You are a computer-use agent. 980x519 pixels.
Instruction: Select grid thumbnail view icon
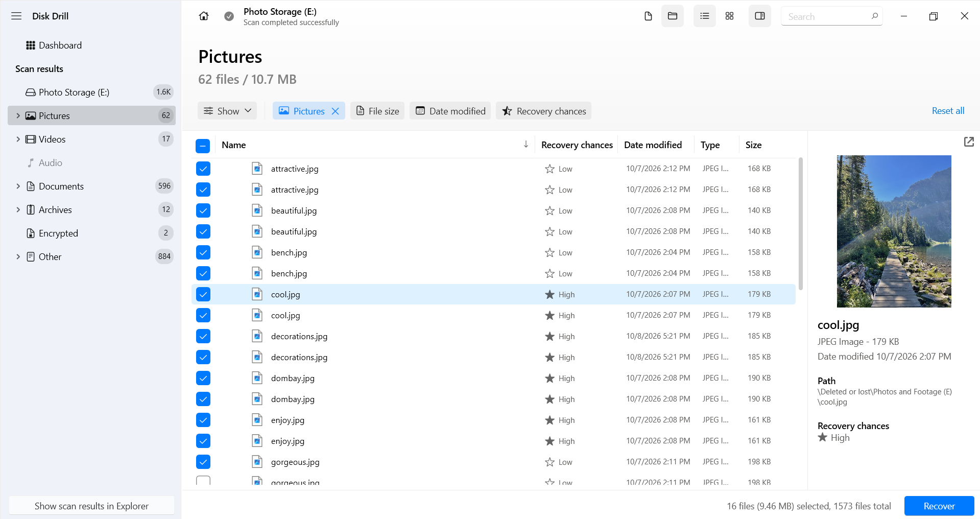(729, 16)
